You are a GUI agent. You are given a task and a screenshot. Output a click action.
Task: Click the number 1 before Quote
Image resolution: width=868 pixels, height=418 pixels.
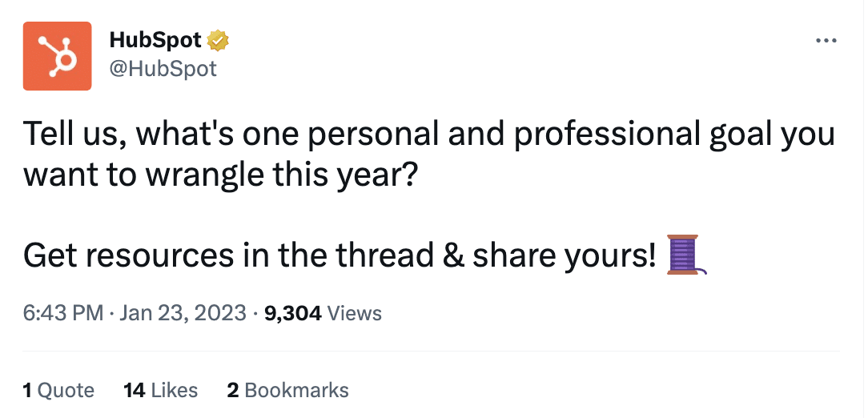(26, 390)
